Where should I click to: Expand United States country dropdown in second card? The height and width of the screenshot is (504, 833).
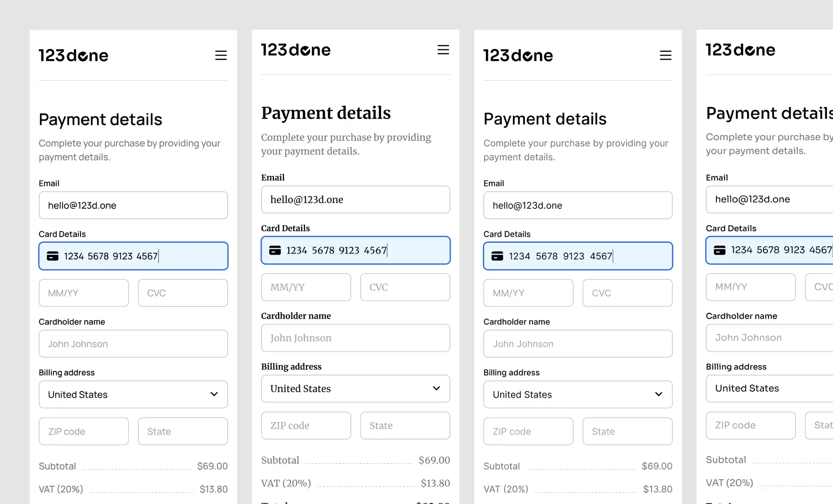click(356, 388)
